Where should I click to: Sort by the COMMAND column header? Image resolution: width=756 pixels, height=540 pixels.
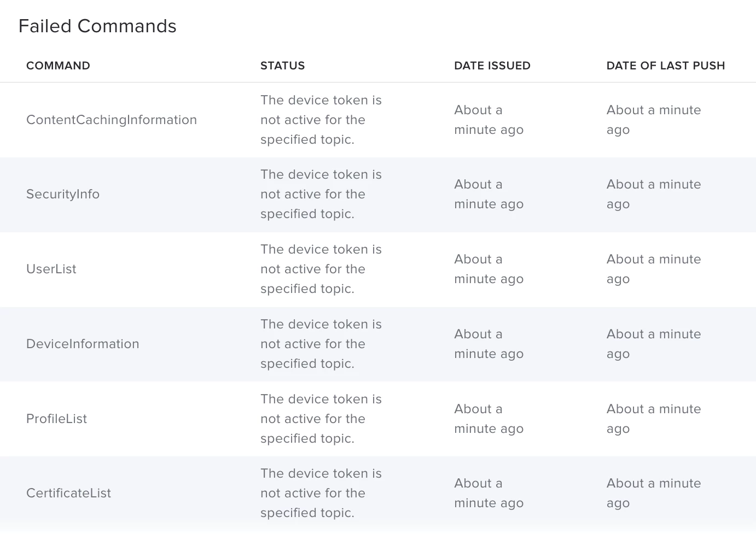point(58,66)
